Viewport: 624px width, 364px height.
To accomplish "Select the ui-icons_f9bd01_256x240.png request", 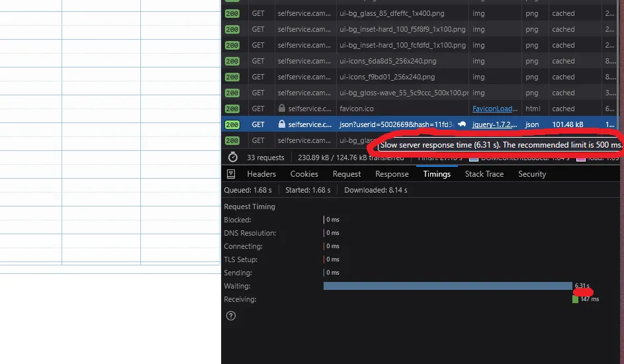I will 387,77.
